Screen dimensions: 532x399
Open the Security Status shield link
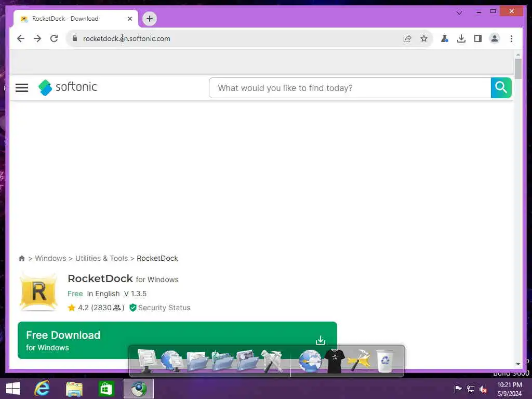point(160,308)
